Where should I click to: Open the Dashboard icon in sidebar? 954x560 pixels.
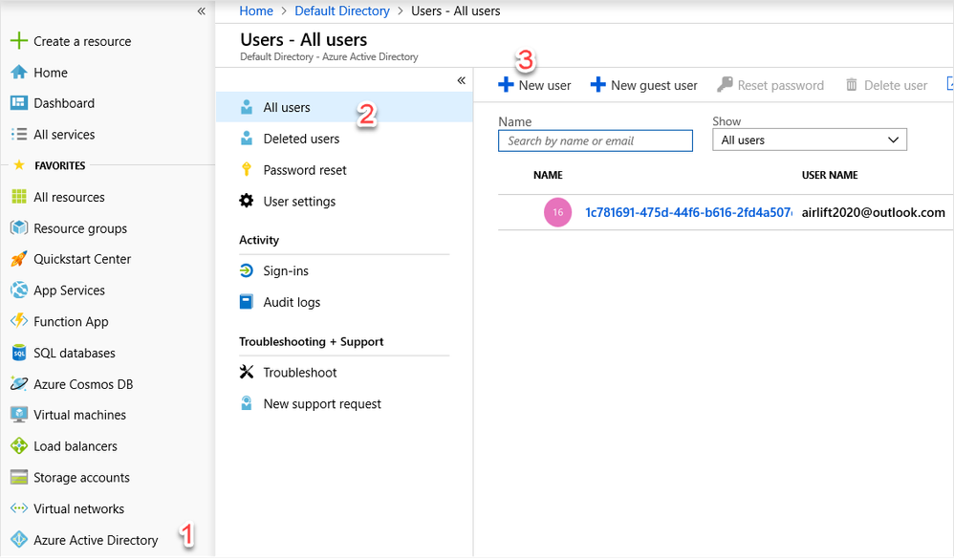coord(18,103)
